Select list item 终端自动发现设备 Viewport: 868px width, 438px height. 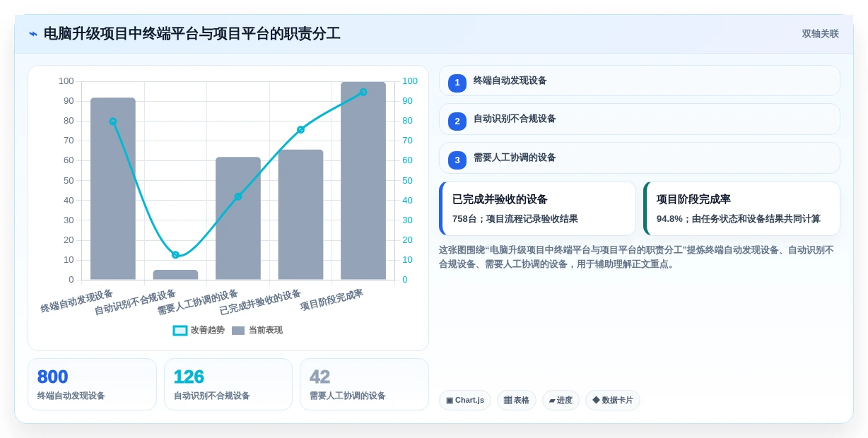(x=639, y=81)
